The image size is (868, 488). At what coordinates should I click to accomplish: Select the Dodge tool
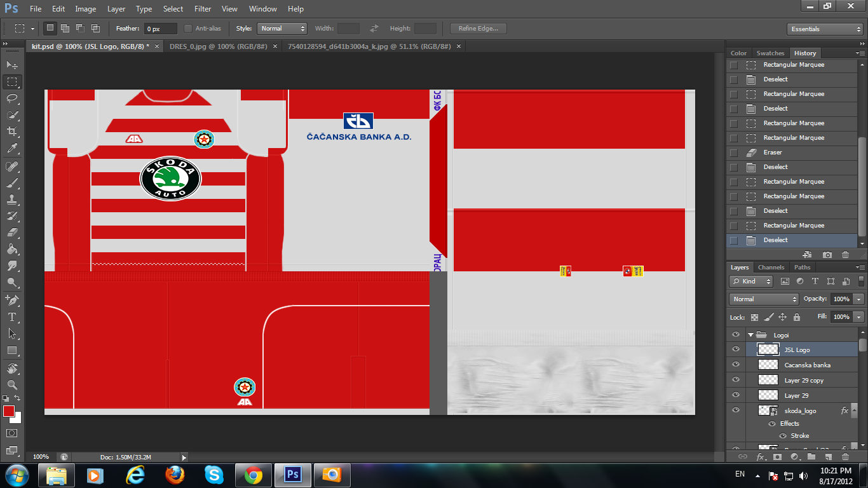tap(12, 282)
